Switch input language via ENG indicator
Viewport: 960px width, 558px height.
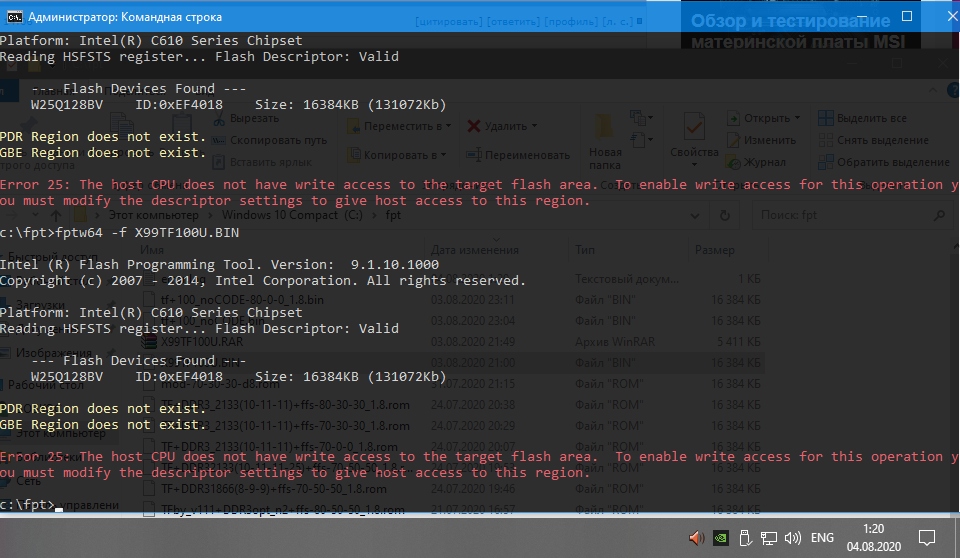click(822, 538)
